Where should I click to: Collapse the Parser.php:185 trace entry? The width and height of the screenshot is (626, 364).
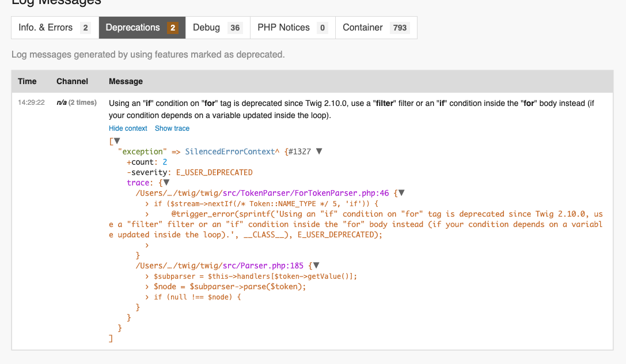[x=316, y=266]
